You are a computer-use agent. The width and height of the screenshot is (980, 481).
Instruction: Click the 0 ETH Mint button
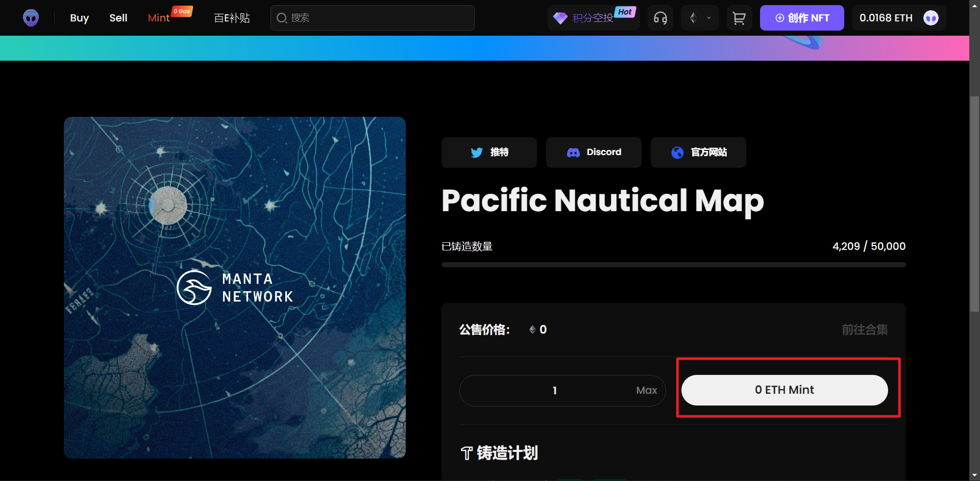(x=785, y=390)
